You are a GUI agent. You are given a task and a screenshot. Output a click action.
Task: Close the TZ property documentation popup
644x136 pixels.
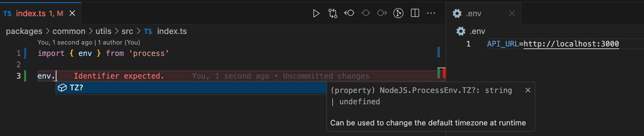click(x=528, y=90)
